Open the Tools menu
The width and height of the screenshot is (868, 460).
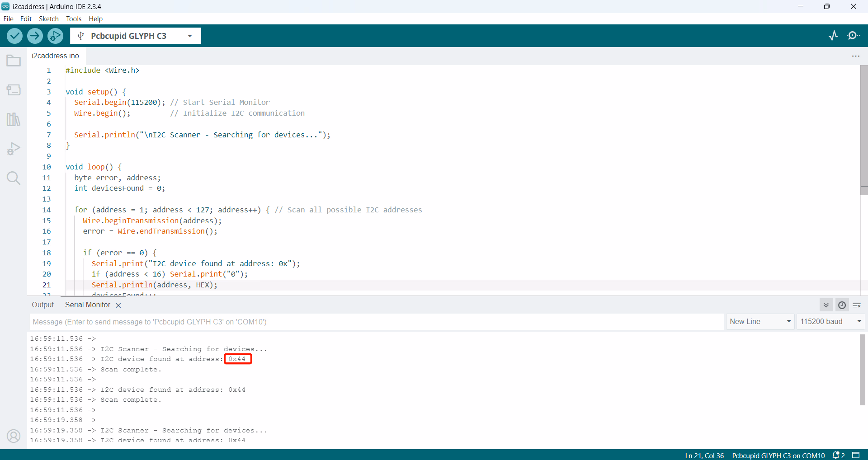coord(73,19)
